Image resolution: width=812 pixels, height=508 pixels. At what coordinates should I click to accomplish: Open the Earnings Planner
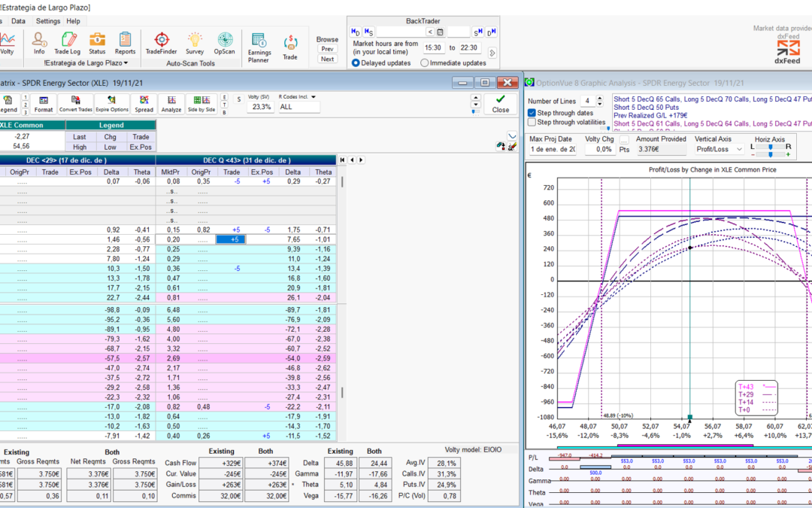coord(259,47)
